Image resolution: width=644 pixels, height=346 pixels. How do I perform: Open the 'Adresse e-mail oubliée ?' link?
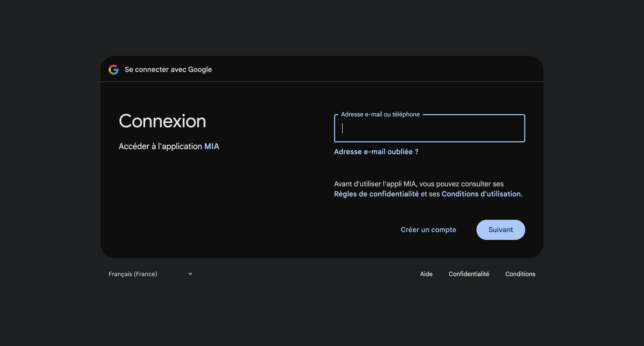pyautogui.click(x=376, y=152)
